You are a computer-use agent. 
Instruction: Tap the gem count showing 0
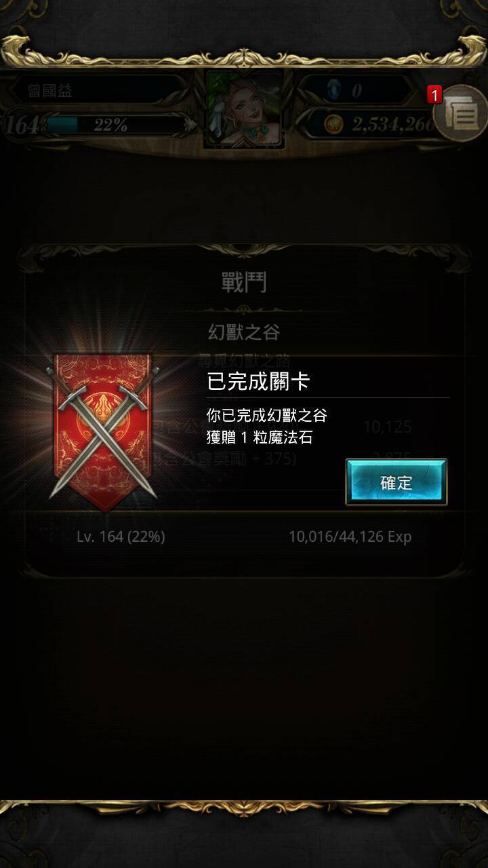coord(357,90)
